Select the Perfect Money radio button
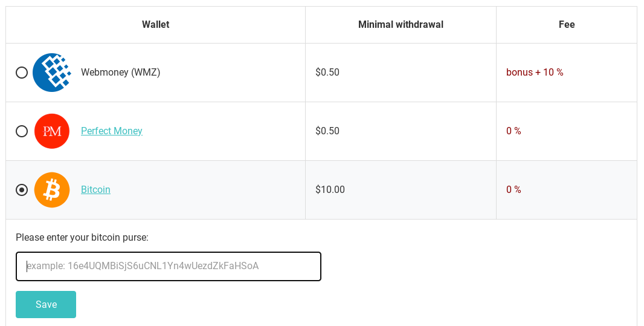The height and width of the screenshot is (326, 644). tap(22, 131)
